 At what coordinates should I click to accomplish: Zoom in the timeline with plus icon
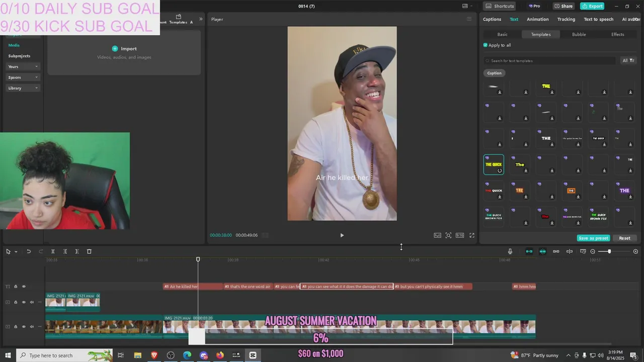(635, 251)
